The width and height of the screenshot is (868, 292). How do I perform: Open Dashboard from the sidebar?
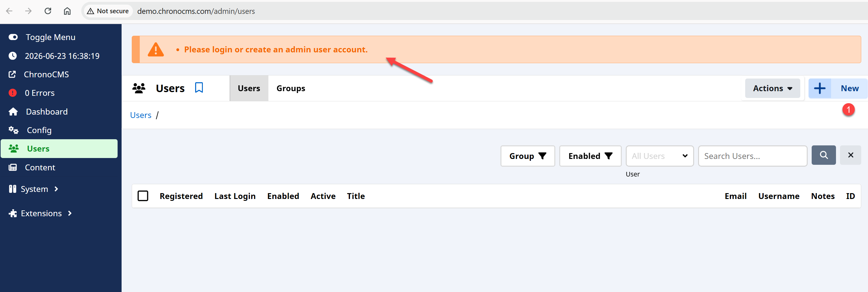[47, 112]
